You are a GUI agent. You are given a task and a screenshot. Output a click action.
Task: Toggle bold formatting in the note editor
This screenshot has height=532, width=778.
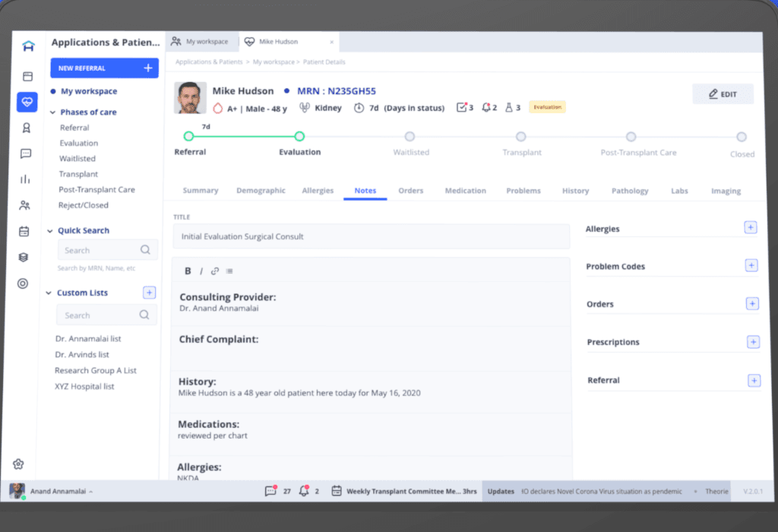(x=187, y=271)
